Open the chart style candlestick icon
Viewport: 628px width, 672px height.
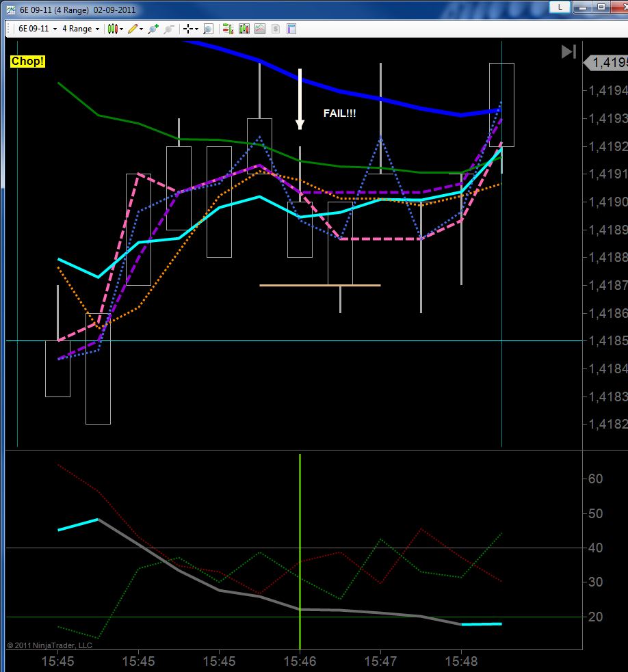(x=112, y=29)
